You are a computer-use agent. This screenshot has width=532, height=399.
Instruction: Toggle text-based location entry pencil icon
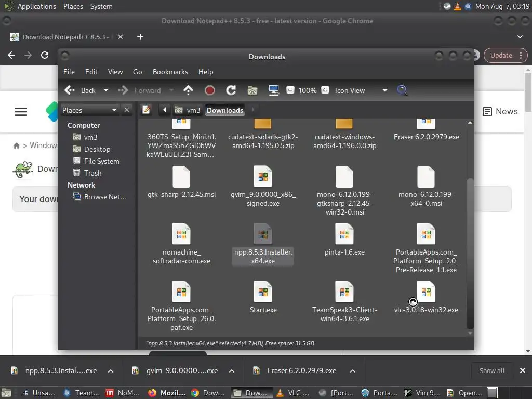click(146, 110)
